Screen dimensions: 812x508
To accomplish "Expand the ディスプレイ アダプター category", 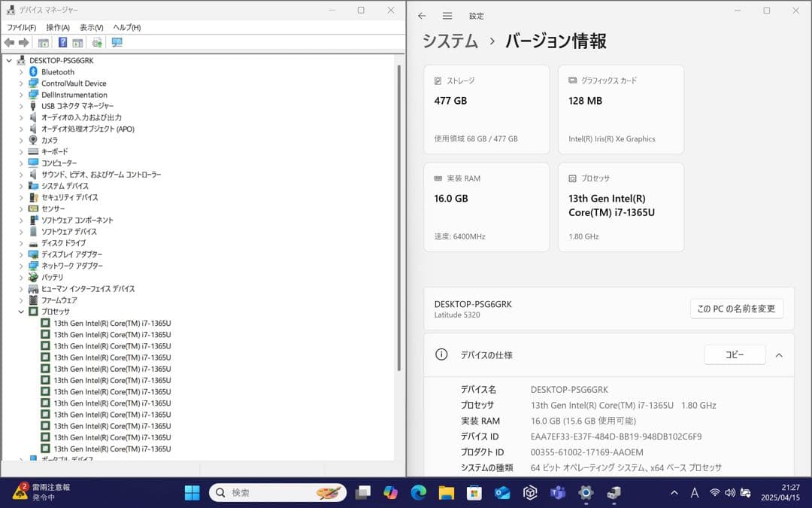I will (20, 254).
